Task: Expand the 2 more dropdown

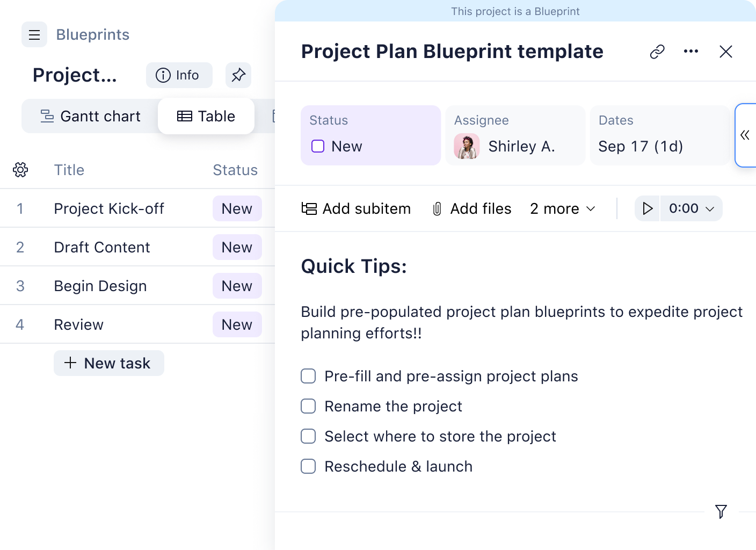Action: pos(562,208)
